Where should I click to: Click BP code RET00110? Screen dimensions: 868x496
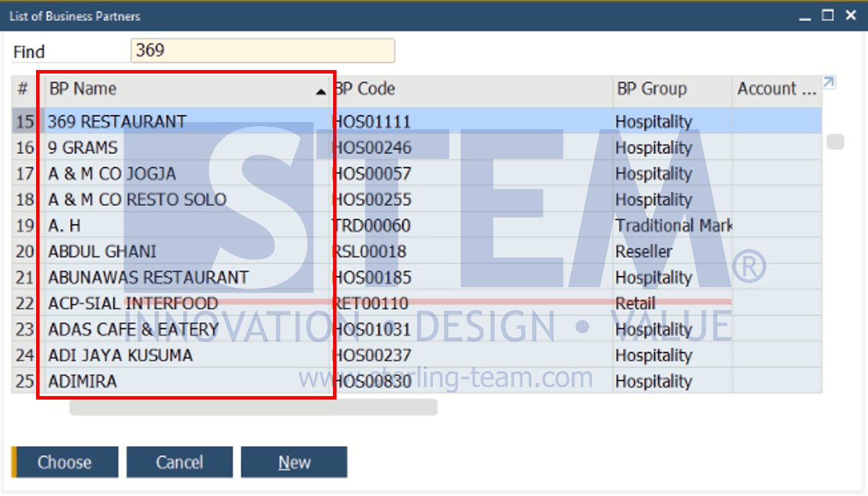[x=371, y=304]
